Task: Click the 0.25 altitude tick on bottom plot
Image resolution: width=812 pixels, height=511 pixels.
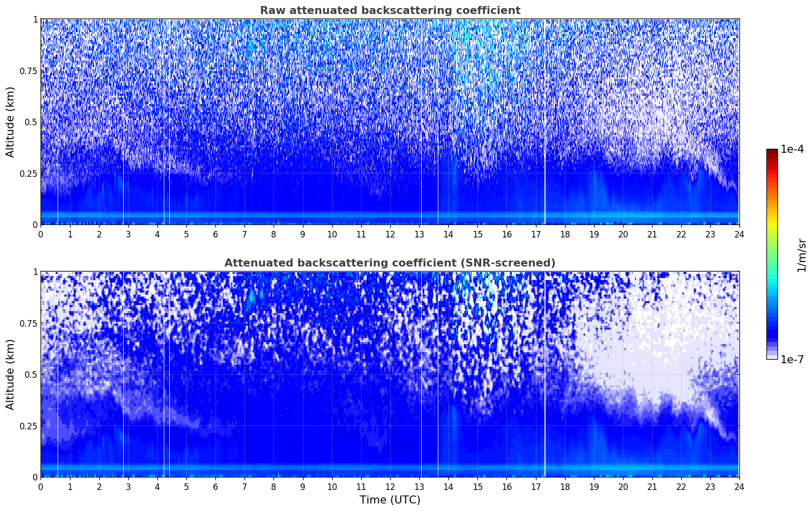Action: click(29, 426)
